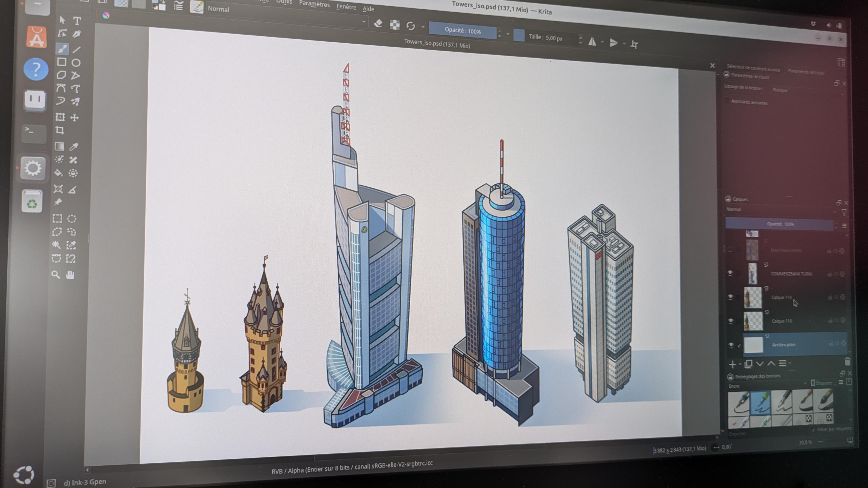This screenshot has width=868, height=488.
Task: Activate the Crop tool
Action: (x=60, y=130)
